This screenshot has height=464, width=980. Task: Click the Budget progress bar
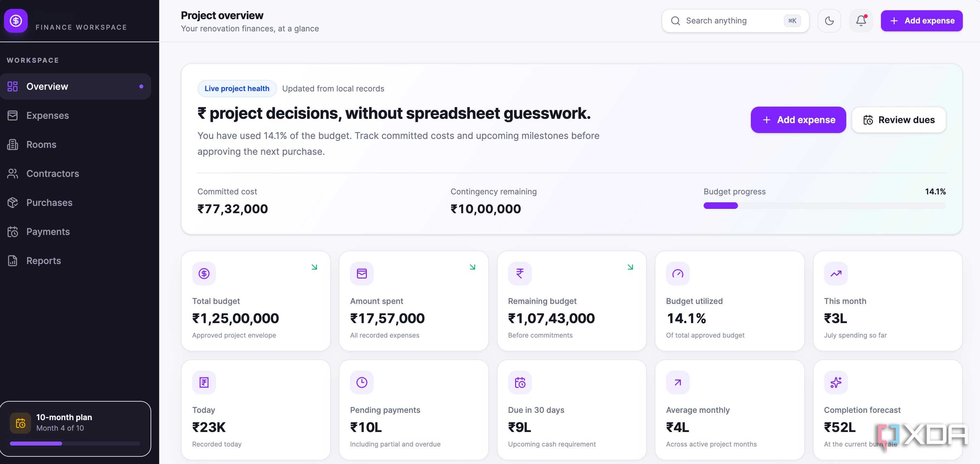coord(824,206)
